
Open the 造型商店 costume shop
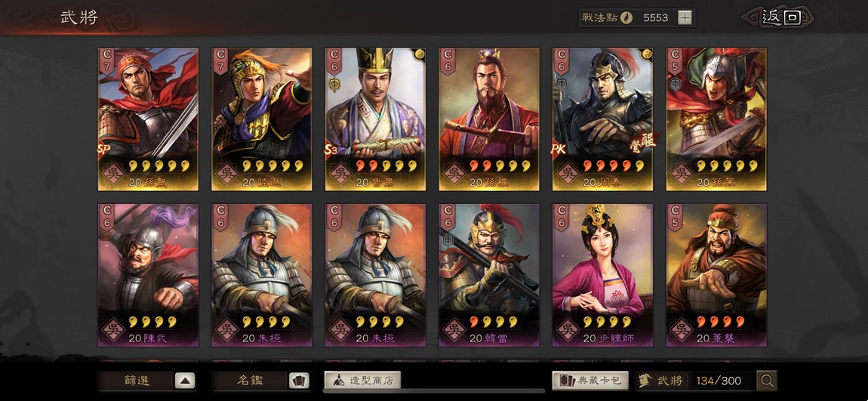pos(362,380)
